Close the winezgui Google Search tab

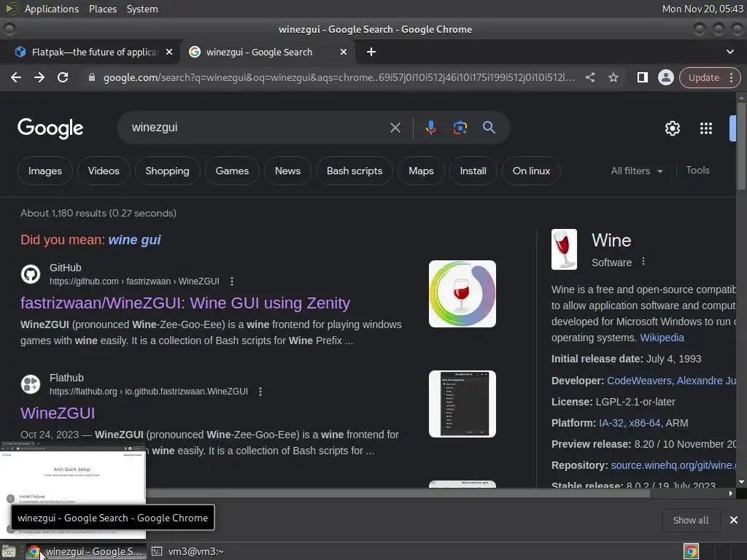tap(344, 52)
